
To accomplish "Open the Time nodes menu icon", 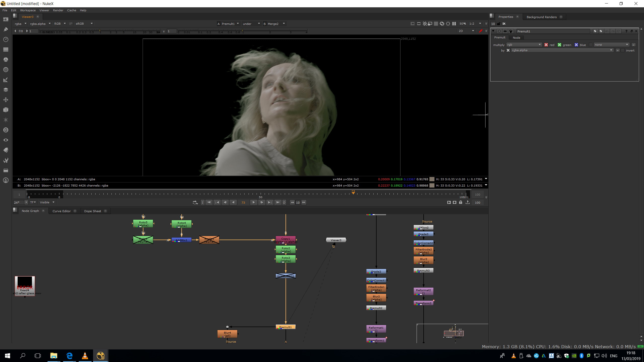I will point(6,39).
